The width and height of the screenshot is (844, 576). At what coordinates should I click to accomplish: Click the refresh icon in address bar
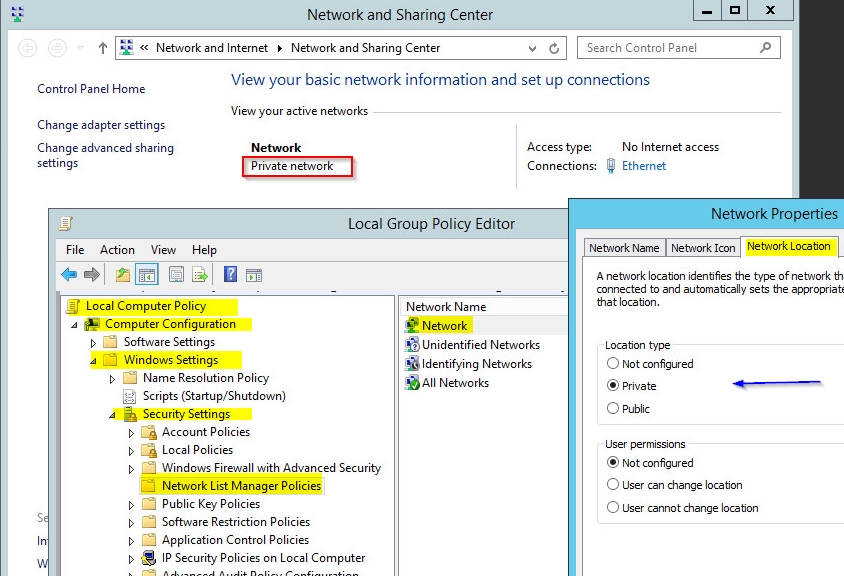coord(554,48)
